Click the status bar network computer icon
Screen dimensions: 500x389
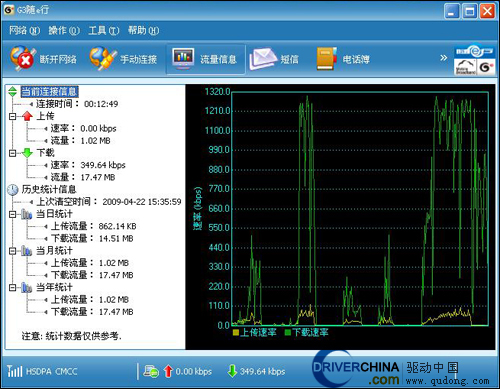coord(151,371)
